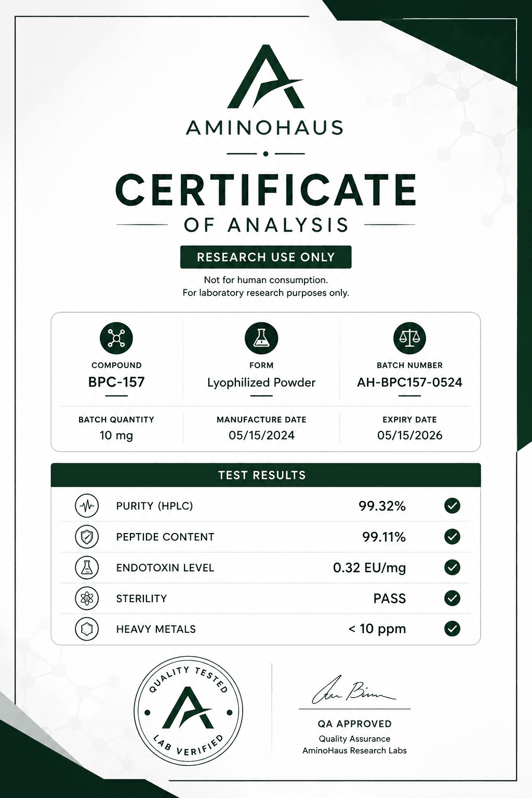Click the atom icon beside STERILITY
The width and height of the screenshot is (532, 798).
[87, 598]
